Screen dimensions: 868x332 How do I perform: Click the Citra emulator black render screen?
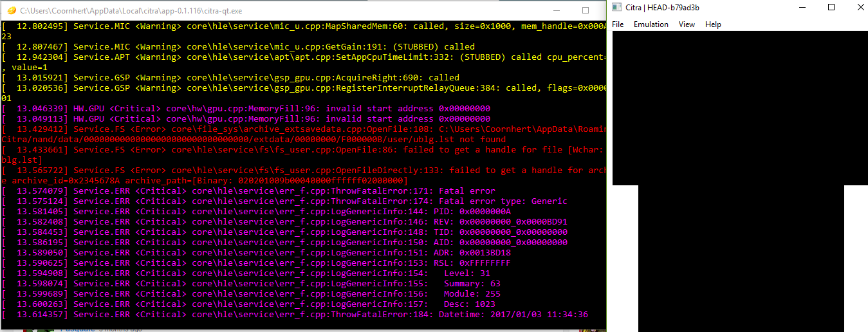pos(740,180)
